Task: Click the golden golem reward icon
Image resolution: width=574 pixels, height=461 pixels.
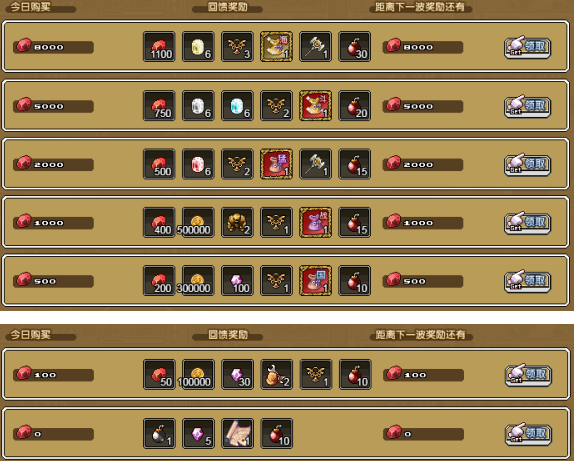Action: tap(237, 223)
